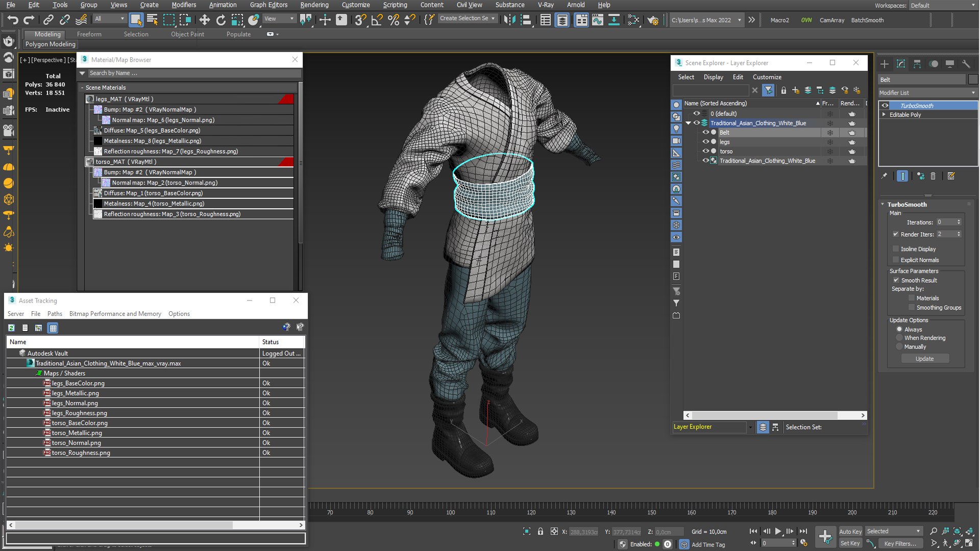Click the Update button in TurboSmooth

(924, 359)
